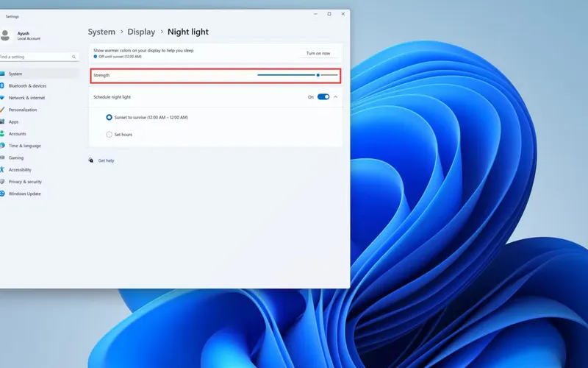Open the Accounts person icon
The image size is (588, 368).
pos(3,133)
